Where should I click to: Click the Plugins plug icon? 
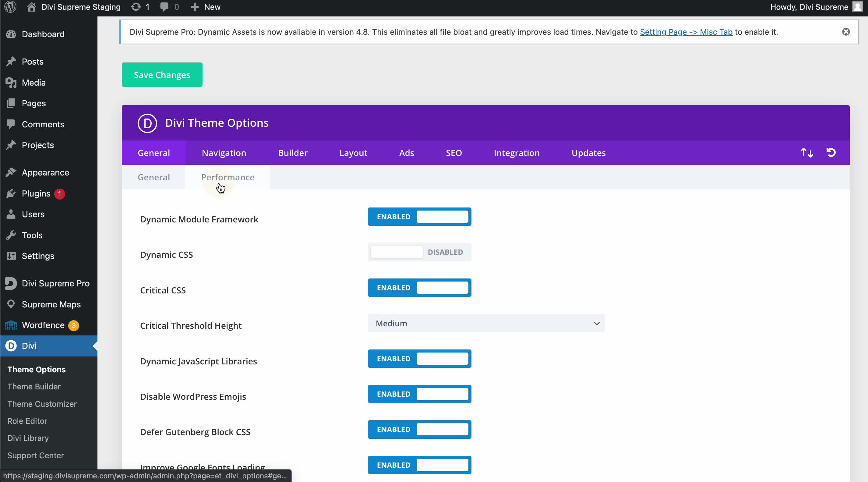11,193
